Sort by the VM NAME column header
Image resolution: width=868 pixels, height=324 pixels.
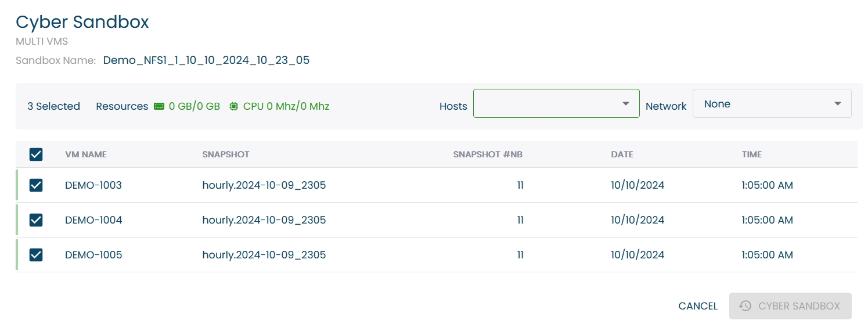pyautogui.click(x=86, y=154)
